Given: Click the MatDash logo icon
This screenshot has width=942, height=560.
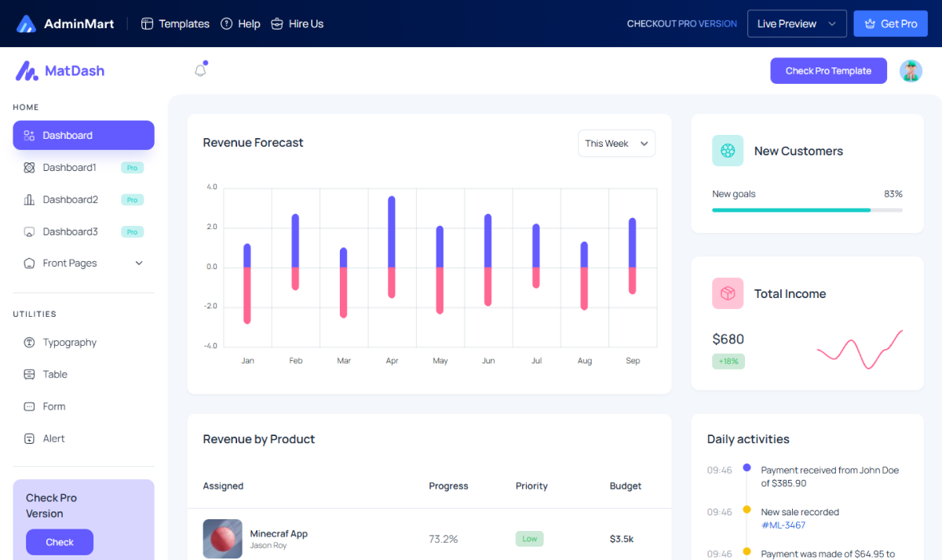Looking at the screenshot, I should point(27,71).
